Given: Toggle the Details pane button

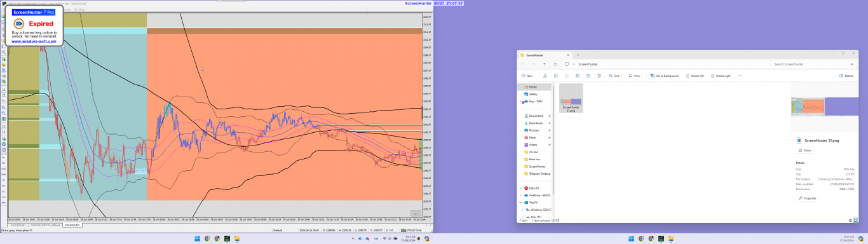Looking at the screenshot, I should (x=846, y=76).
